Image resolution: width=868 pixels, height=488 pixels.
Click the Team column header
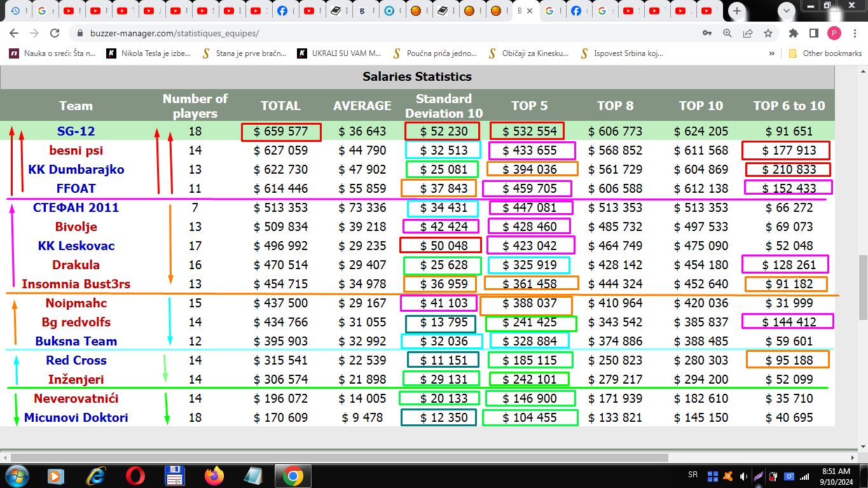pyautogui.click(x=76, y=106)
